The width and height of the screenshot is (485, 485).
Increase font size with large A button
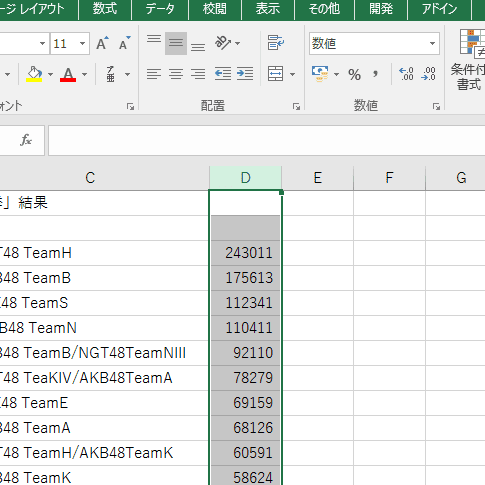[102, 43]
